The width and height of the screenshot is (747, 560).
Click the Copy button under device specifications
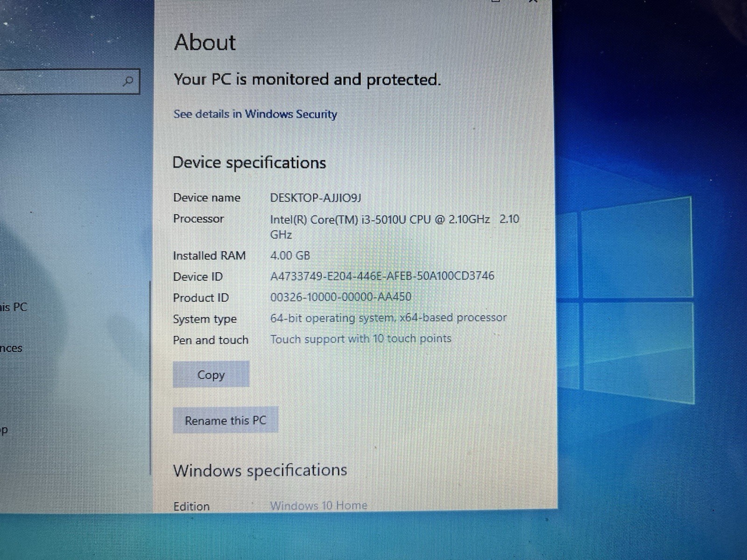[211, 374]
